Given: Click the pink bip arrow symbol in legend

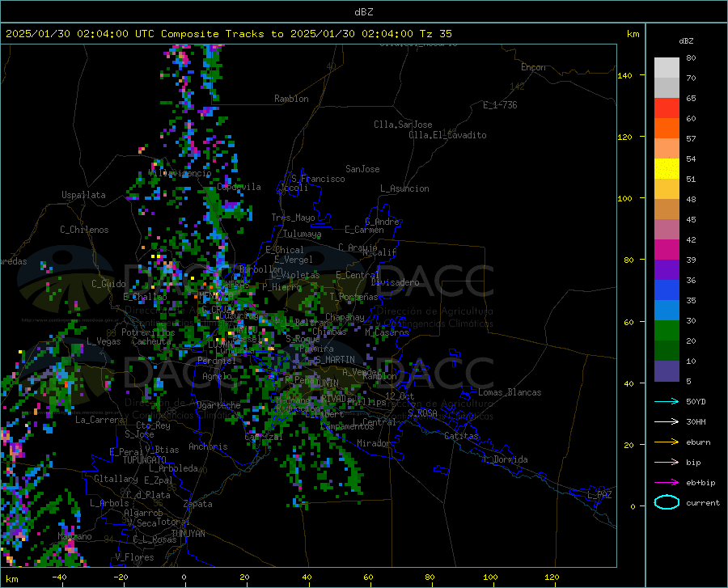Looking at the screenshot, I should (x=667, y=462).
